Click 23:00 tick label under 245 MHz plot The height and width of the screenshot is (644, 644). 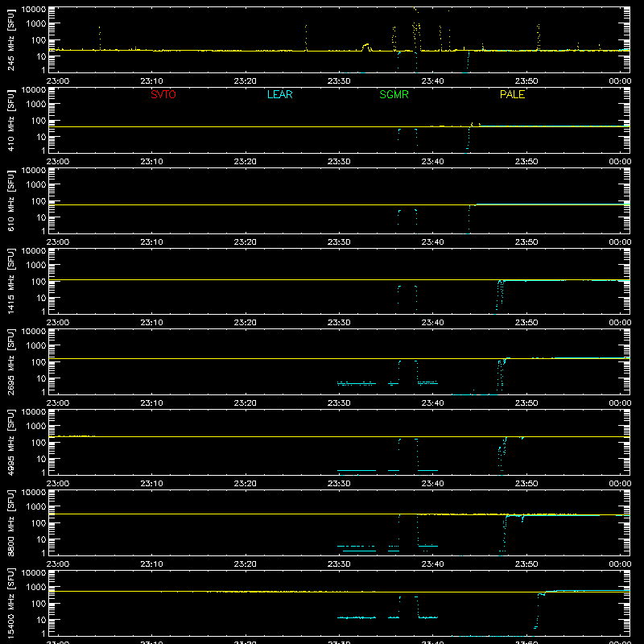coord(58,81)
